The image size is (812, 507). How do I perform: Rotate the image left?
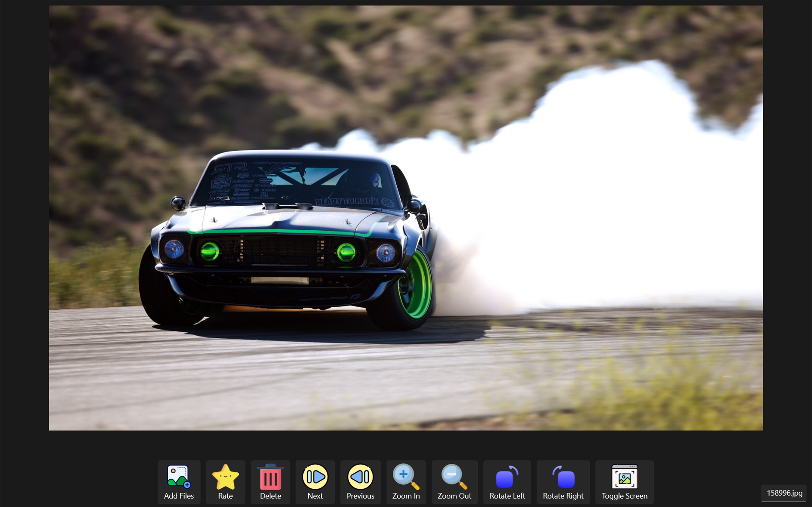[507, 476]
